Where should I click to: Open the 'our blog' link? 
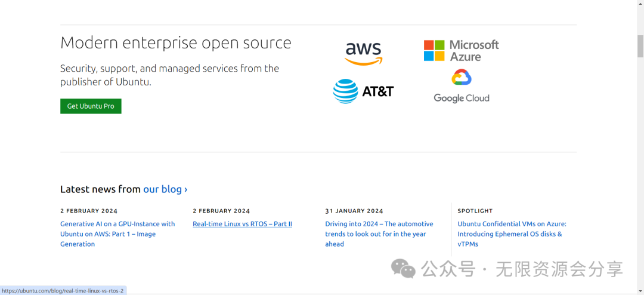pos(165,189)
